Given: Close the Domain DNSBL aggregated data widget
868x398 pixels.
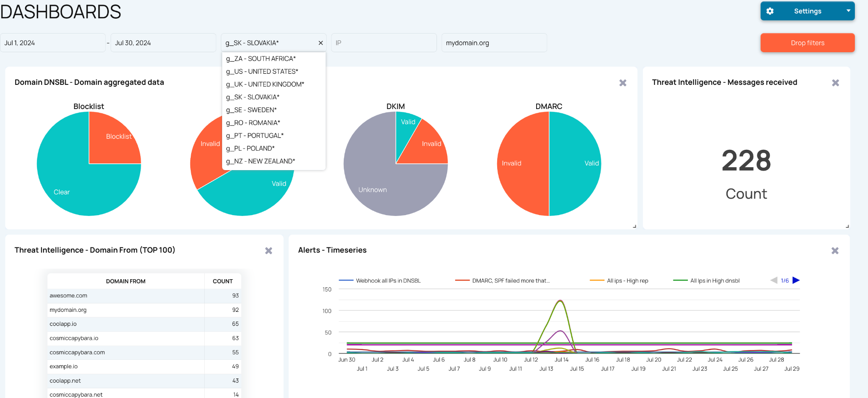Looking at the screenshot, I should tap(623, 83).
